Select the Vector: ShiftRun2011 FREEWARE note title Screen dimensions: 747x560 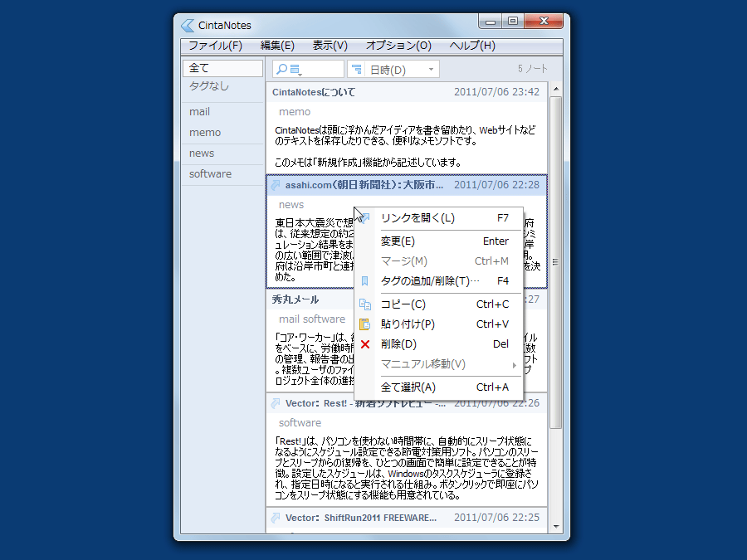coord(361,518)
